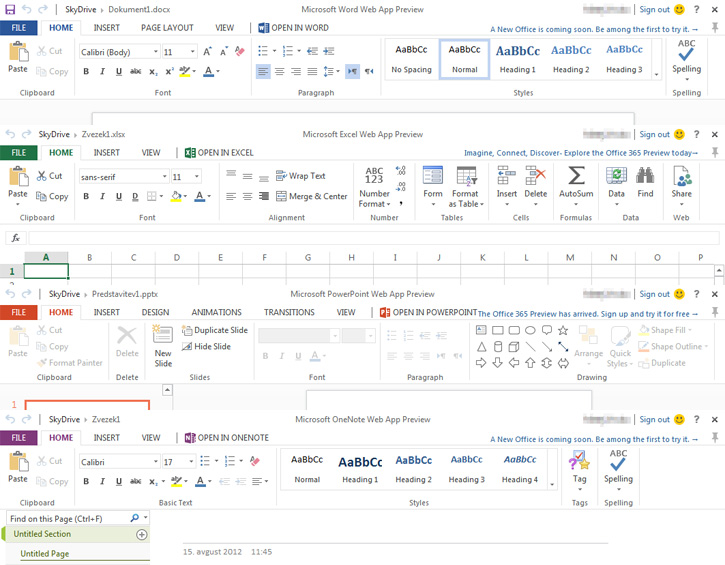The height and width of the screenshot is (565, 725).
Task: Open Word font name dropdown Calibri (Body)
Action: [116, 52]
